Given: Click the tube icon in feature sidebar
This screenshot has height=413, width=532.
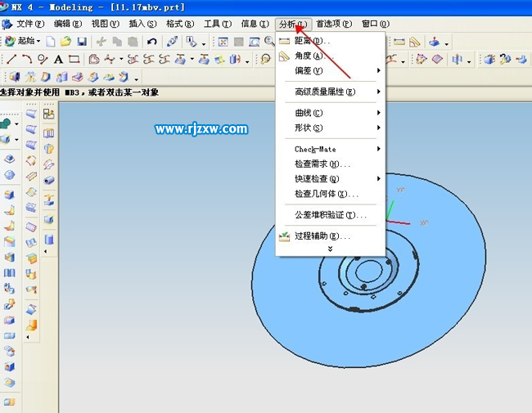Looking at the screenshot, I should click(x=49, y=180).
